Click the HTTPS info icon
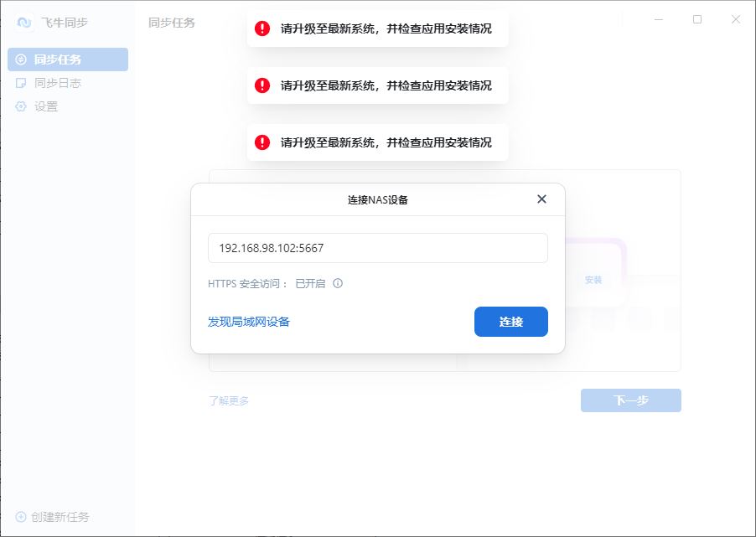Image resolution: width=756 pixels, height=537 pixels. pyautogui.click(x=338, y=283)
